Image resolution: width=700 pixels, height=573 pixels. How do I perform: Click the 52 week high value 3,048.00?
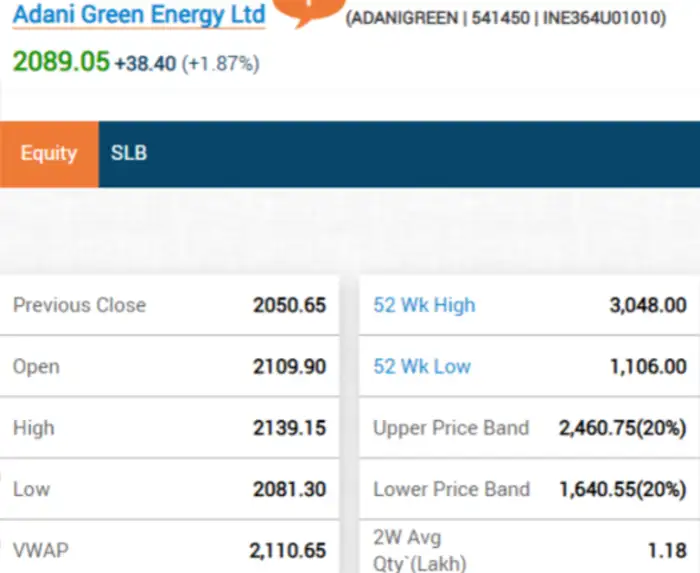pyautogui.click(x=647, y=306)
